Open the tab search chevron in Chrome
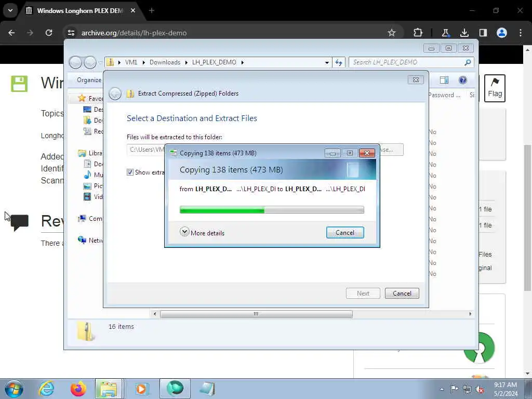 (x=10, y=10)
